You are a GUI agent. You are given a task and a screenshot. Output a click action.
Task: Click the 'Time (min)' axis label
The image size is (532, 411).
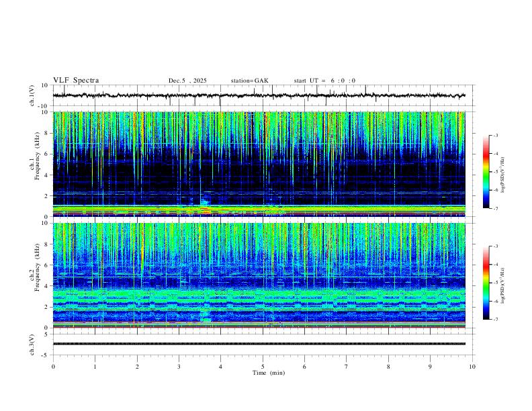coord(269,373)
